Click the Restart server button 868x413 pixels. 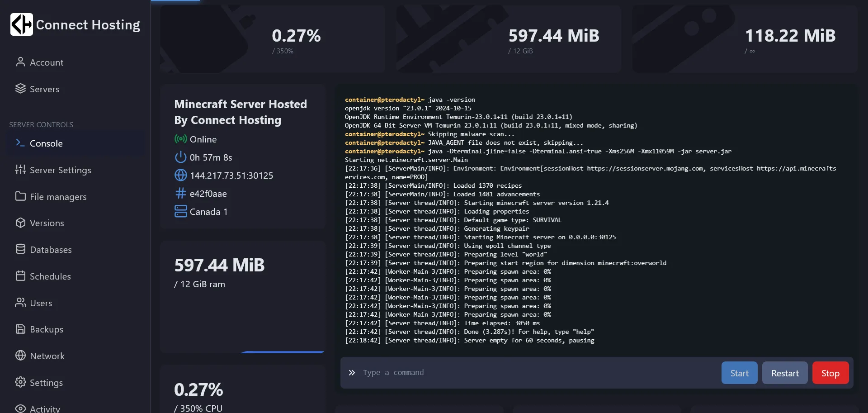click(x=785, y=373)
